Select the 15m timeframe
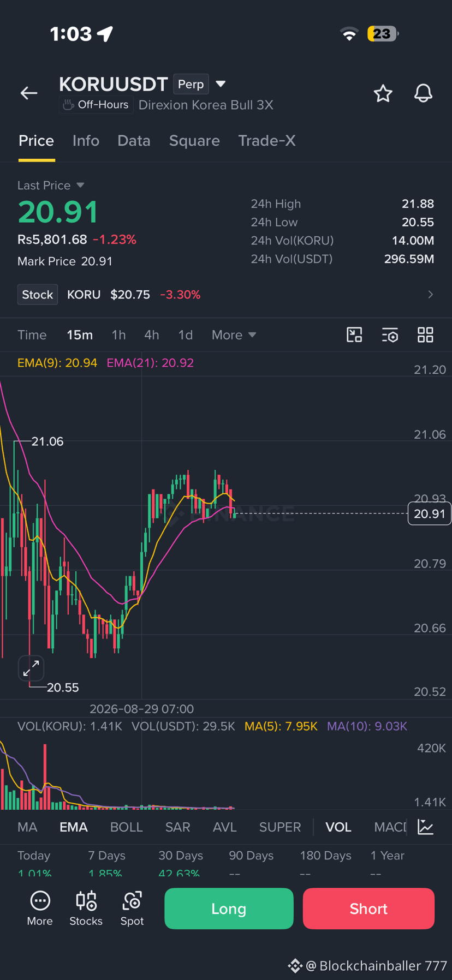 [80, 335]
